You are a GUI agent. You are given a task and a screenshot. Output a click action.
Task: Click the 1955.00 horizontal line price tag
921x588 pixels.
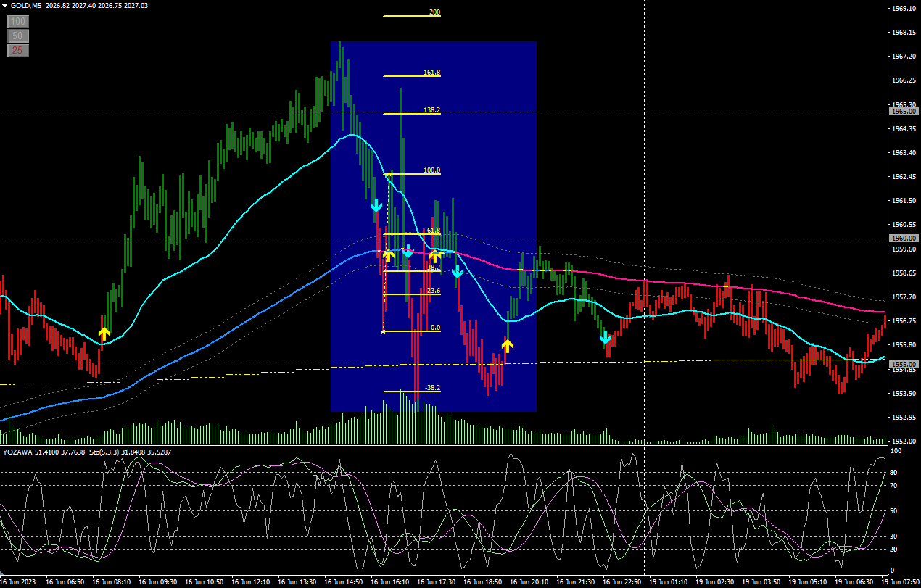904,364
